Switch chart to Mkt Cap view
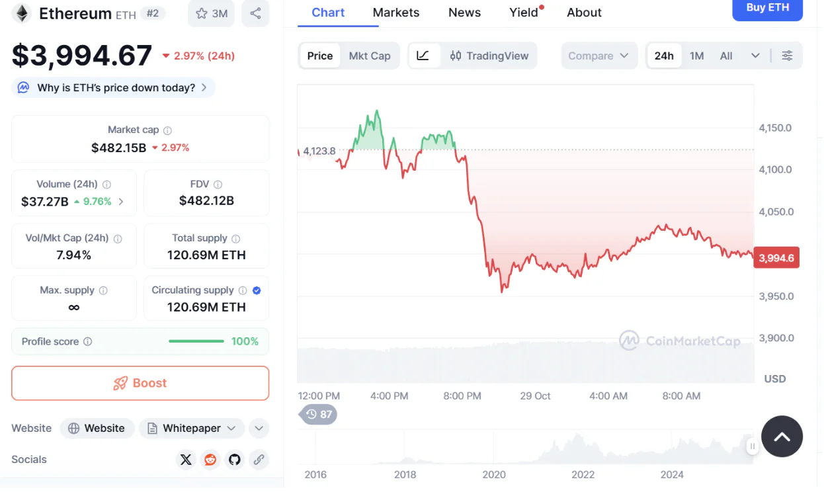Screen dimensions: 824x504 370,56
